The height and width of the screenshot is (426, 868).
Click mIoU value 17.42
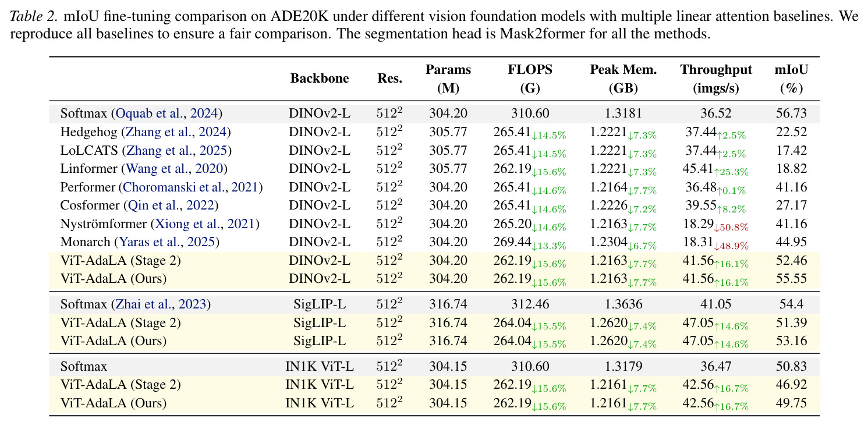point(791,151)
